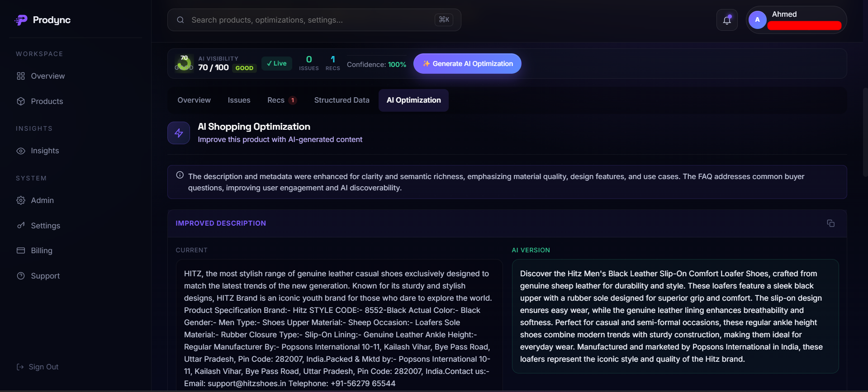Open Ahmed user profile menu

[796, 20]
